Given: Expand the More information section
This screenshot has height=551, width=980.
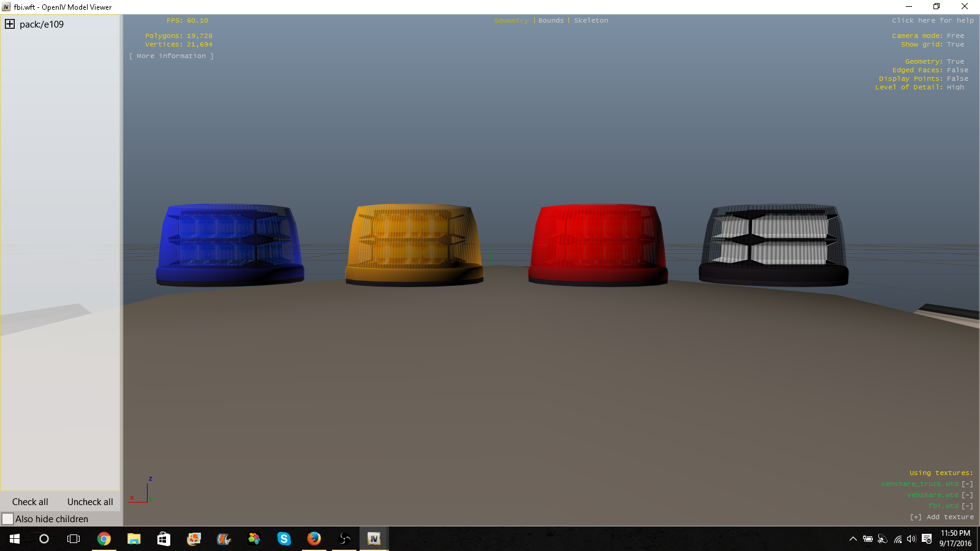Looking at the screenshot, I should click(x=171, y=56).
